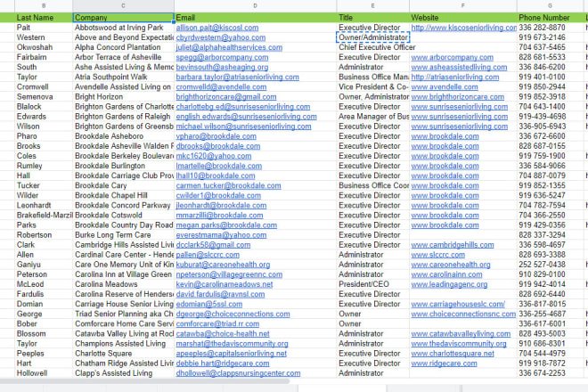This screenshot has height=392, width=588.
Task: Open www.choiceconnectionsnc.com website link
Action: [x=463, y=314]
